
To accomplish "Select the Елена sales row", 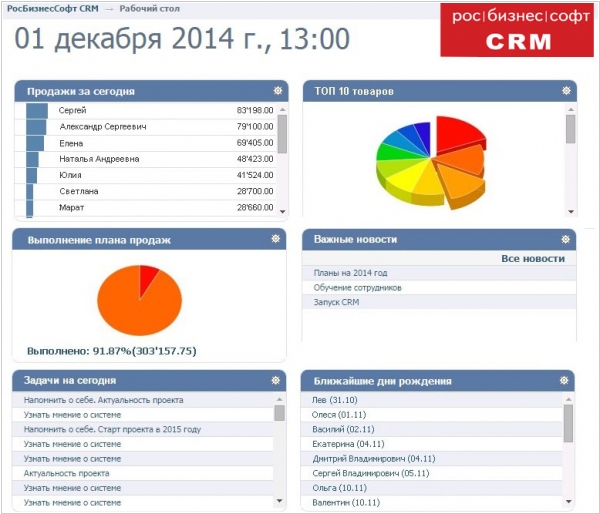I will pos(145,143).
